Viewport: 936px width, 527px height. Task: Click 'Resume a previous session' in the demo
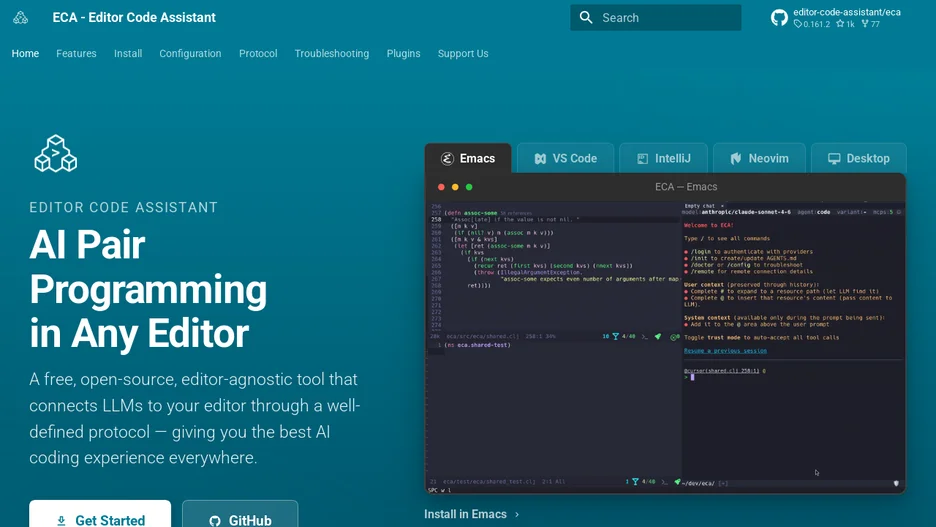pos(725,350)
